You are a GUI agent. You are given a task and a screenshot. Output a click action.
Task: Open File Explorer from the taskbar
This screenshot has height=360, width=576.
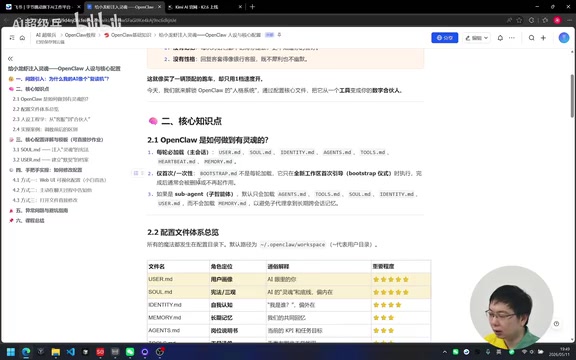(x=55, y=352)
